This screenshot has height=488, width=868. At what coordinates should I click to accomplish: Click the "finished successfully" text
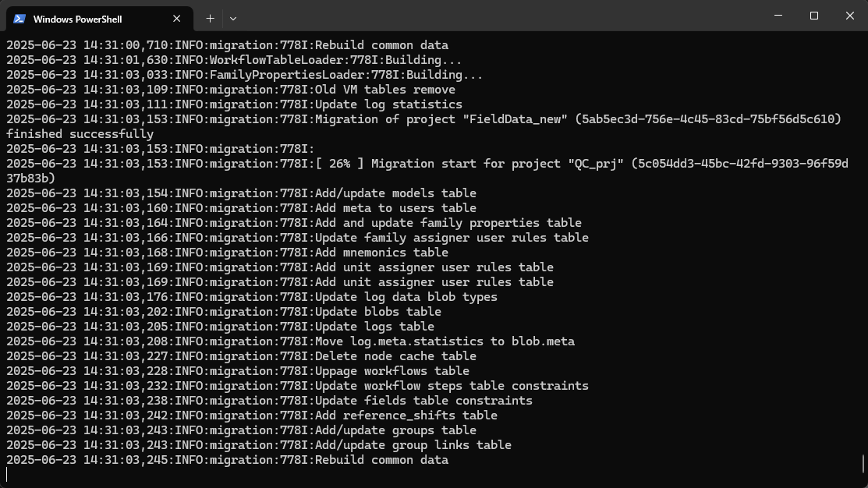click(x=80, y=134)
